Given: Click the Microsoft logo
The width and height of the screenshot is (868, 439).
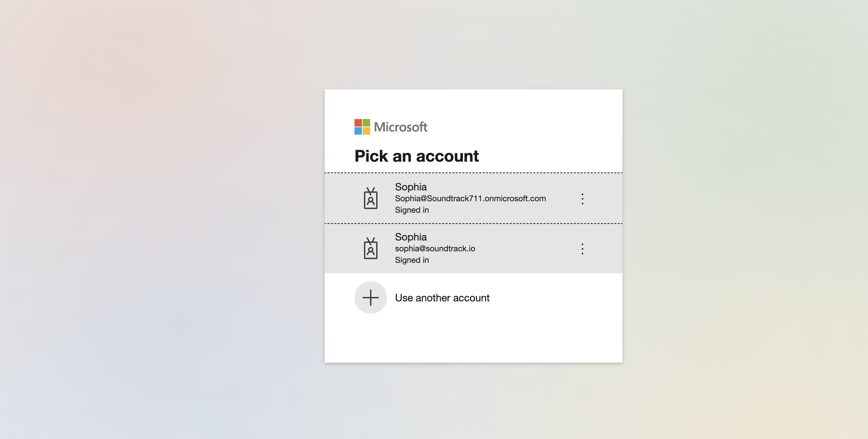Looking at the screenshot, I should (391, 127).
